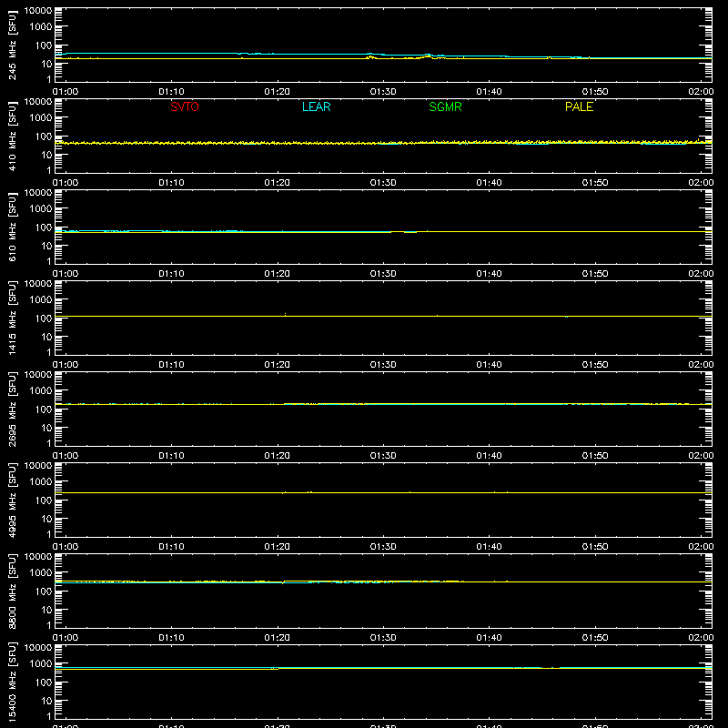Screen dimensions: 728x728
Task: Click 01:30 label under the 8800 MHz plot
Action: tap(383, 638)
